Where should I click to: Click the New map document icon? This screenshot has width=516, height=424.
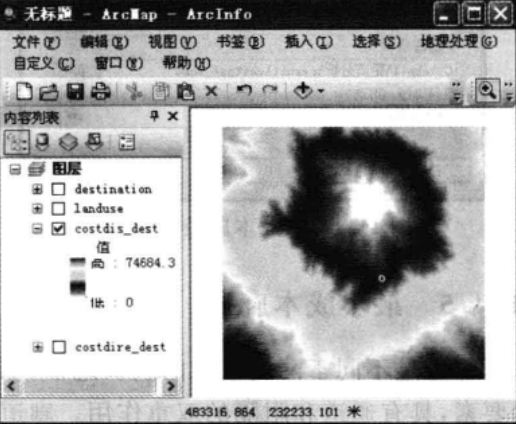(24, 91)
